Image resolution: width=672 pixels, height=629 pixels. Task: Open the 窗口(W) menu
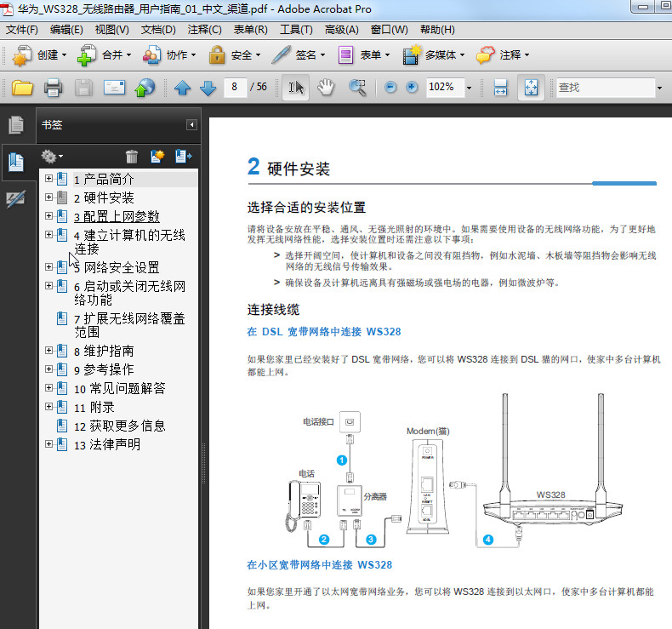(x=389, y=30)
